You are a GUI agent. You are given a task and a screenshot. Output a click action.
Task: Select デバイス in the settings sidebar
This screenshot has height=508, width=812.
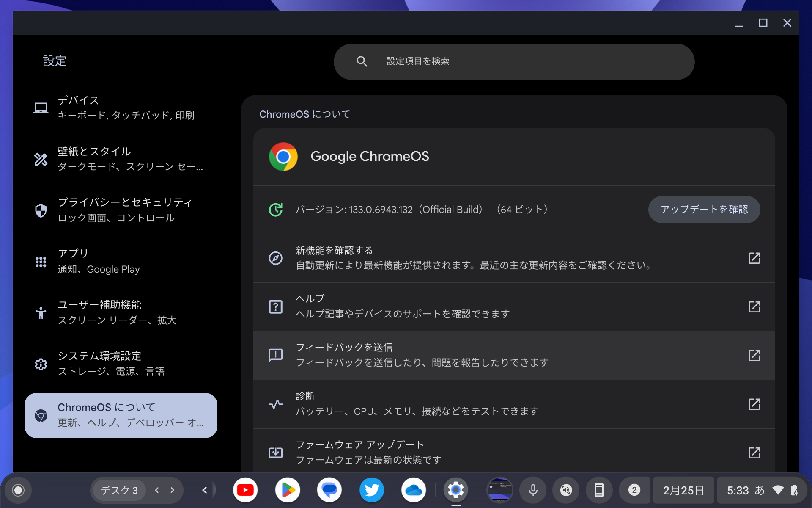(x=106, y=107)
